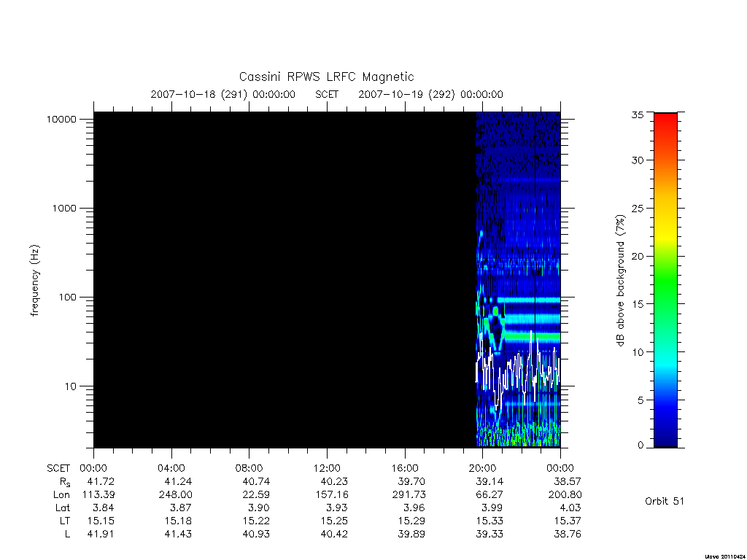Image resolution: width=747 pixels, height=560 pixels.
Task: Click the 12:00 time axis label
Action: 328,468
